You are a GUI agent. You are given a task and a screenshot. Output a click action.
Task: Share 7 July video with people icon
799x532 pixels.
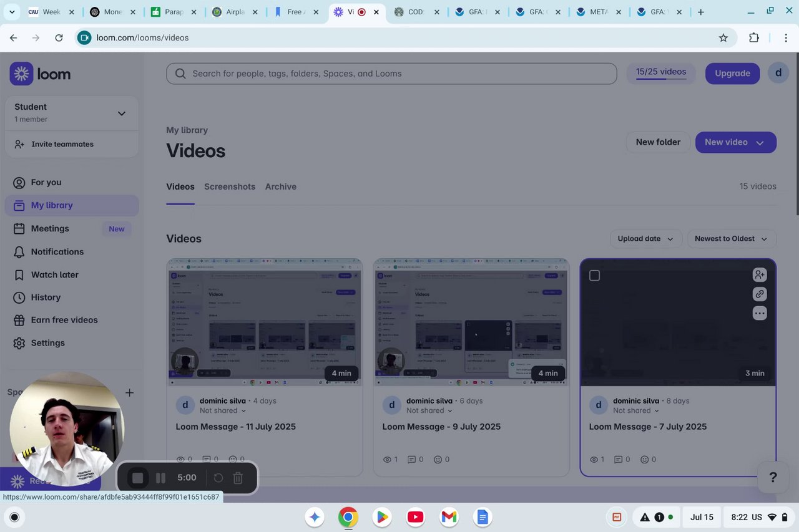click(759, 274)
